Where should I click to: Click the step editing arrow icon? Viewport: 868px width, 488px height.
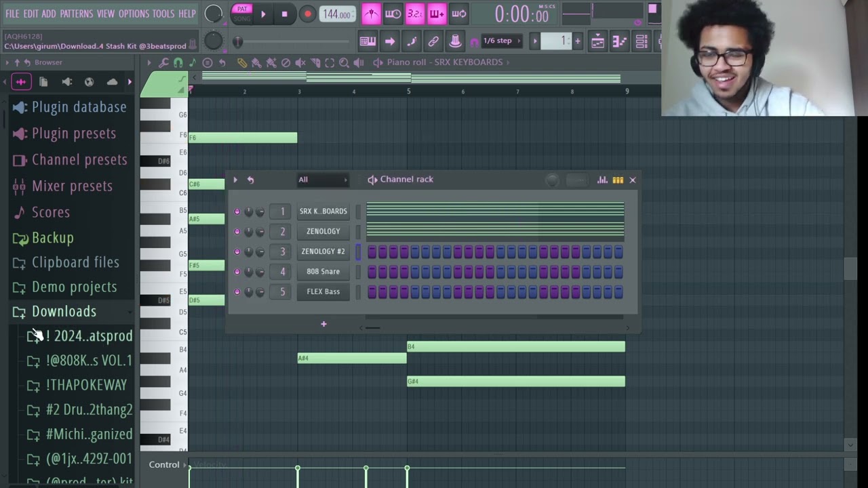tap(390, 41)
